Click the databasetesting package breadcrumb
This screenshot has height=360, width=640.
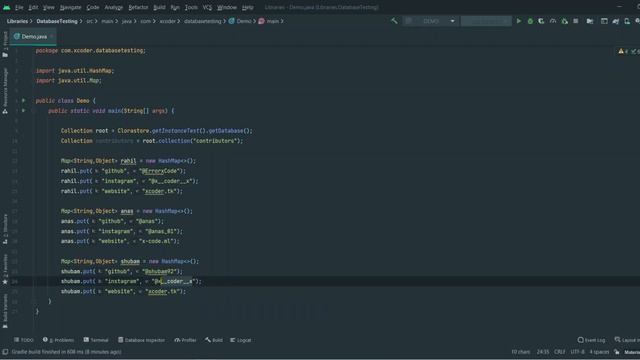tap(202, 21)
